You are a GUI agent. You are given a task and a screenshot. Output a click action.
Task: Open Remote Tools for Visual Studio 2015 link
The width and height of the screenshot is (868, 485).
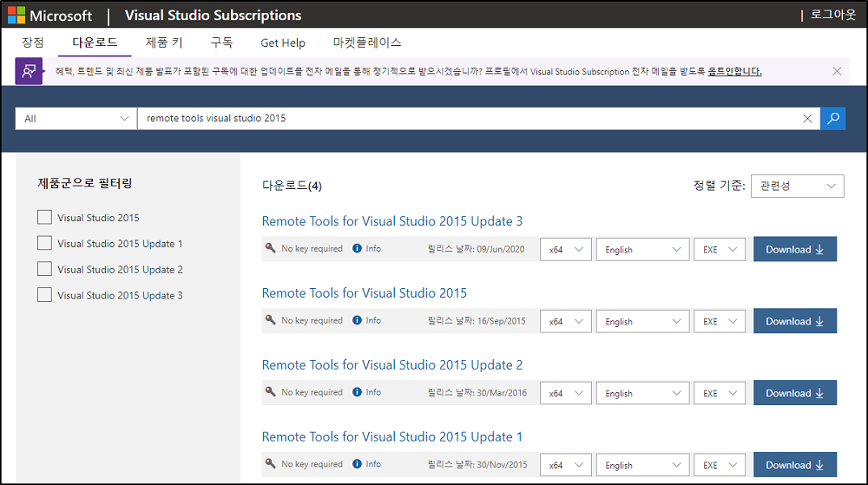[365, 293]
